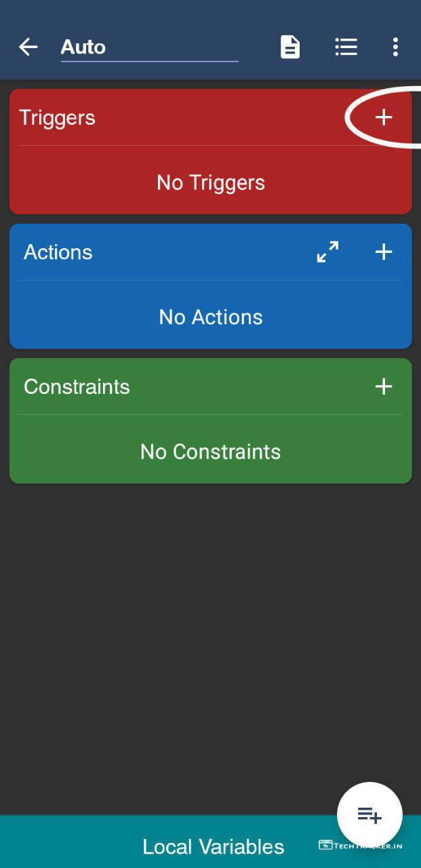Tap the 'No Constraints' placeholder
Screen dimensions: 421x868
click(211, 452)
